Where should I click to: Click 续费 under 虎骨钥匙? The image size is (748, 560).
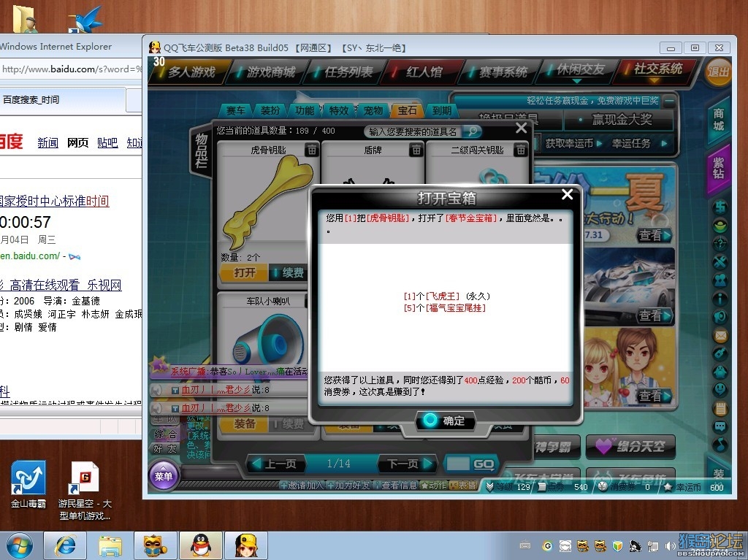289,273
